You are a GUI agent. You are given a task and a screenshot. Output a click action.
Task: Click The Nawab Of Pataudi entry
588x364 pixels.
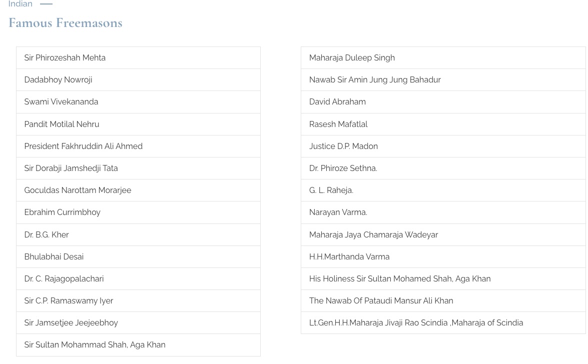(x=381, y=300)
